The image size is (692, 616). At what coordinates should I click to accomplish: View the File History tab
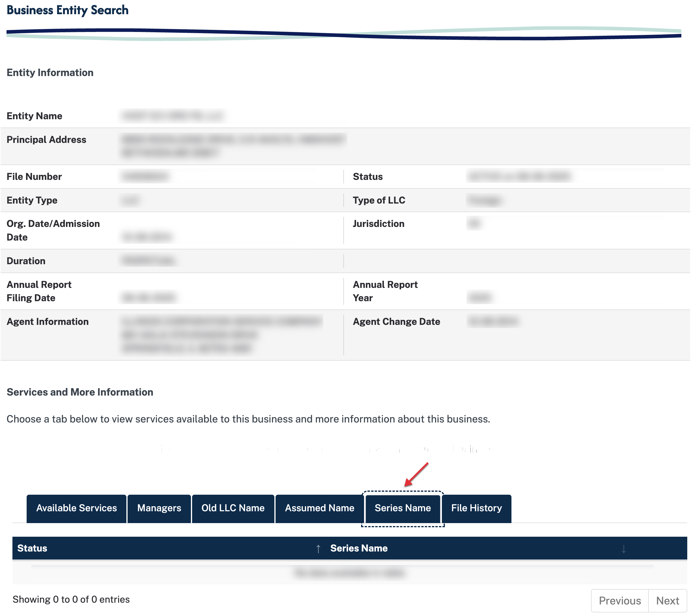476,508
